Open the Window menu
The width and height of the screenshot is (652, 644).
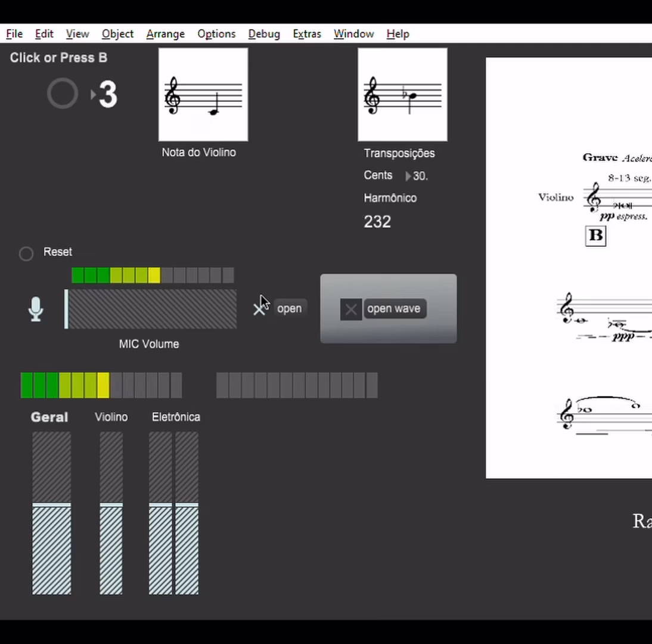tap(353, 34)
